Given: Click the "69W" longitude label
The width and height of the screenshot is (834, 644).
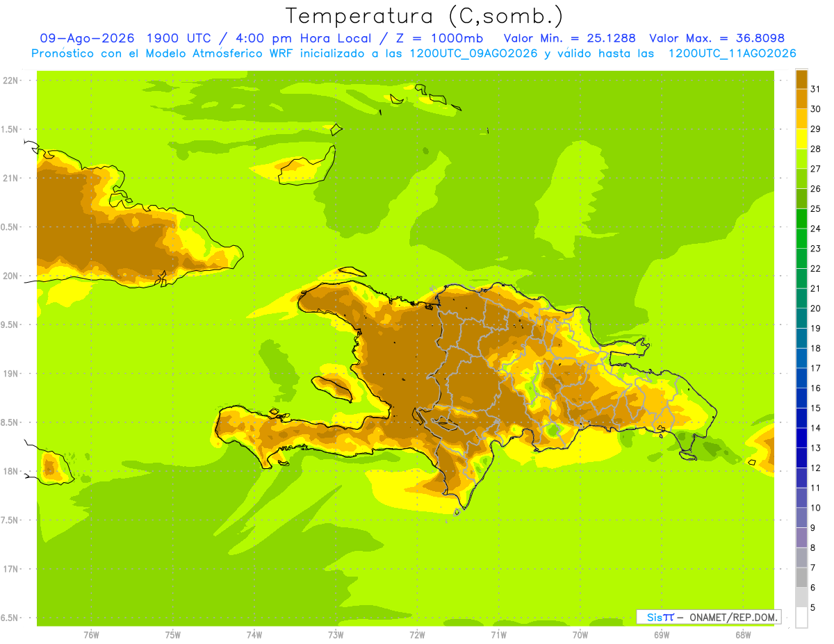Looking at the screenshot, I should click(x=662, y=634).
